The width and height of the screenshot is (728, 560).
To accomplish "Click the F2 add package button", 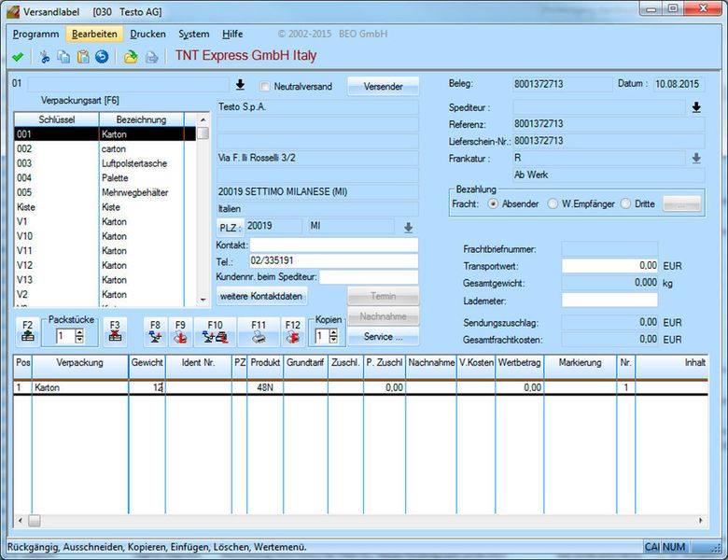I will click(x=28, y=331).
